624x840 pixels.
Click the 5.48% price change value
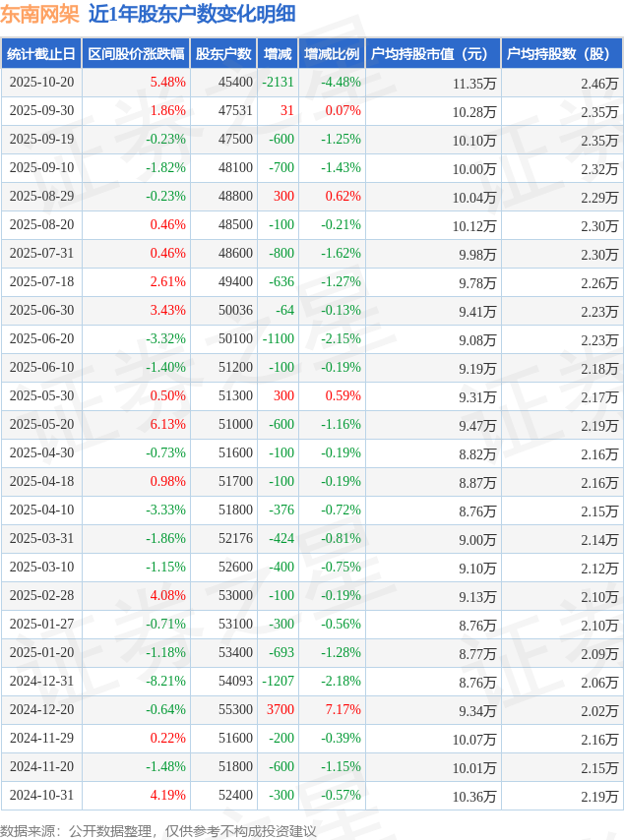click(167, 83)
